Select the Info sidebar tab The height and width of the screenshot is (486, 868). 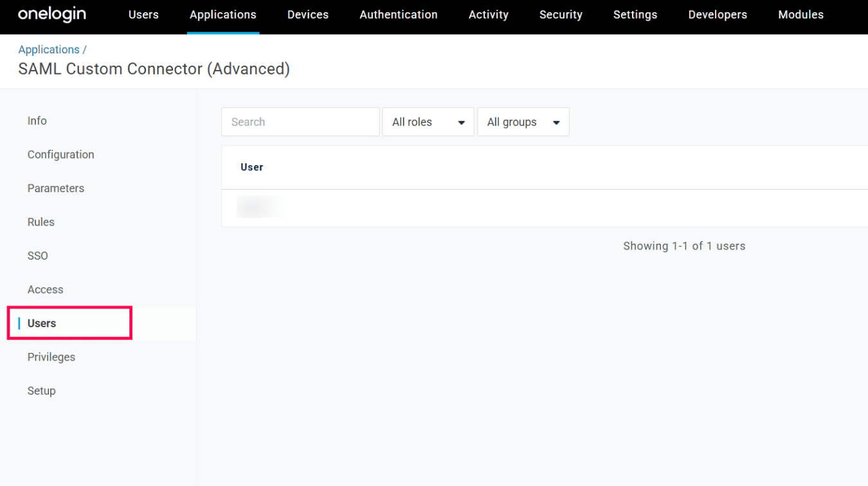pyautogui.click(x=37, y=121)
